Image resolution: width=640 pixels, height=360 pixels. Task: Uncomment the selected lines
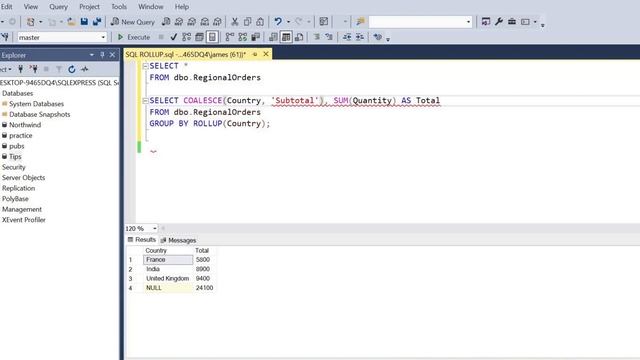329,37
